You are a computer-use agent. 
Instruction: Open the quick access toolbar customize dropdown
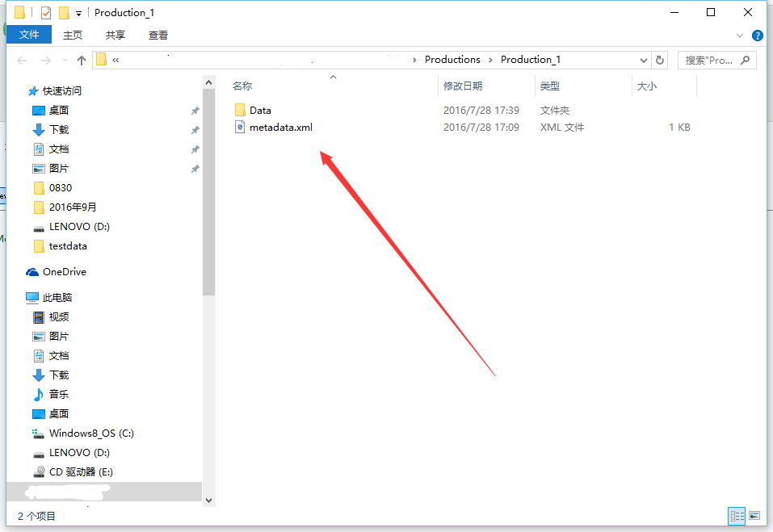click(78, 13)
